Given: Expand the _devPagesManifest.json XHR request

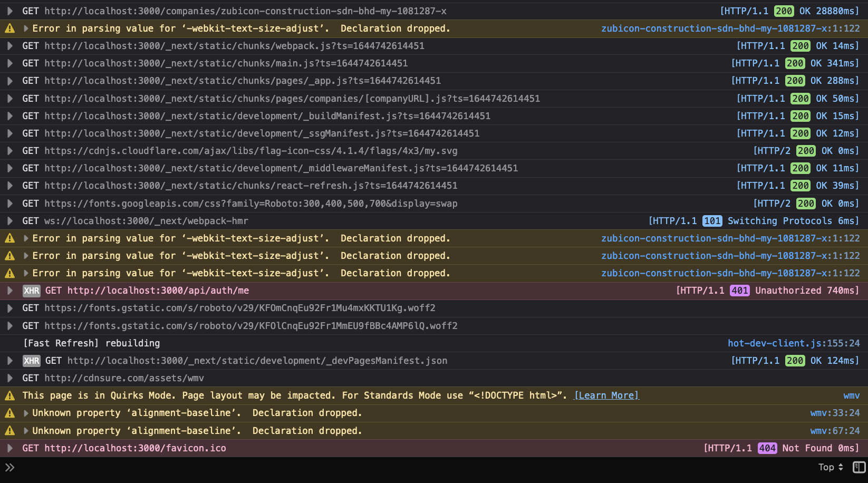Looking at the screenshot, I should click(x=9, y=360).
